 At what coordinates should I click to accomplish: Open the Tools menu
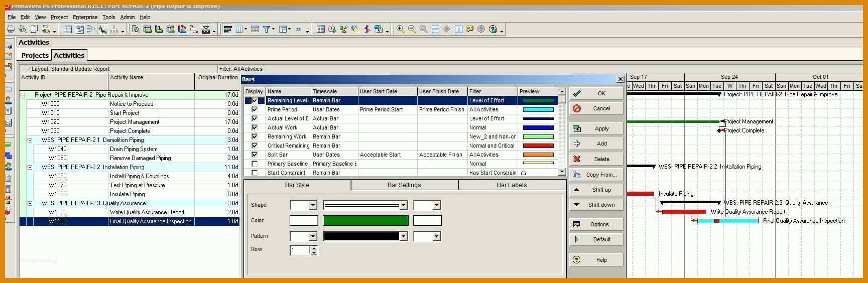click(109, 17)
